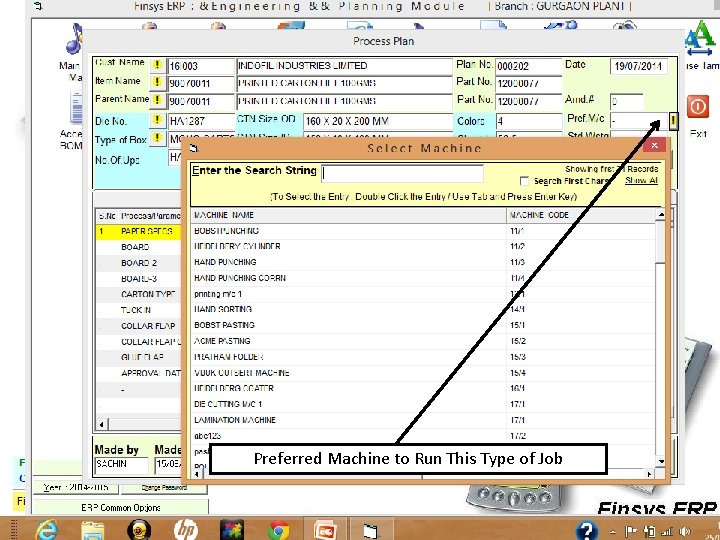Click the Acme BOM document icon

(76, 108)
